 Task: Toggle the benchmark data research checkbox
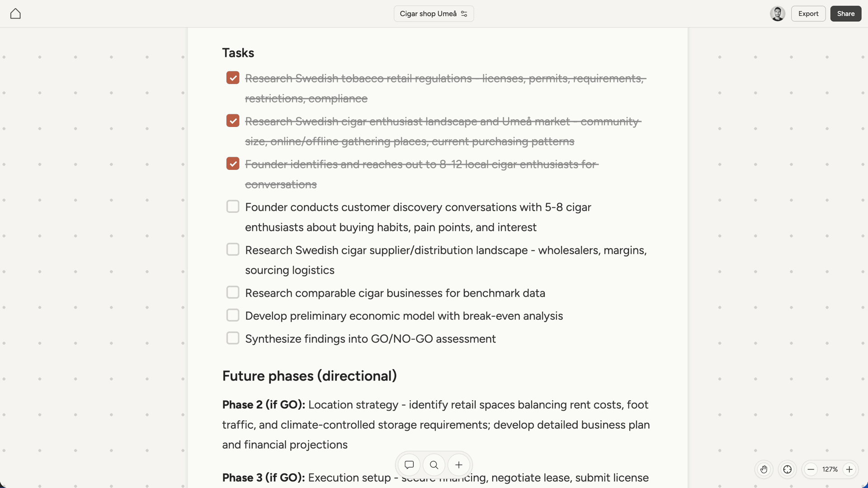[x=233, y=292]
